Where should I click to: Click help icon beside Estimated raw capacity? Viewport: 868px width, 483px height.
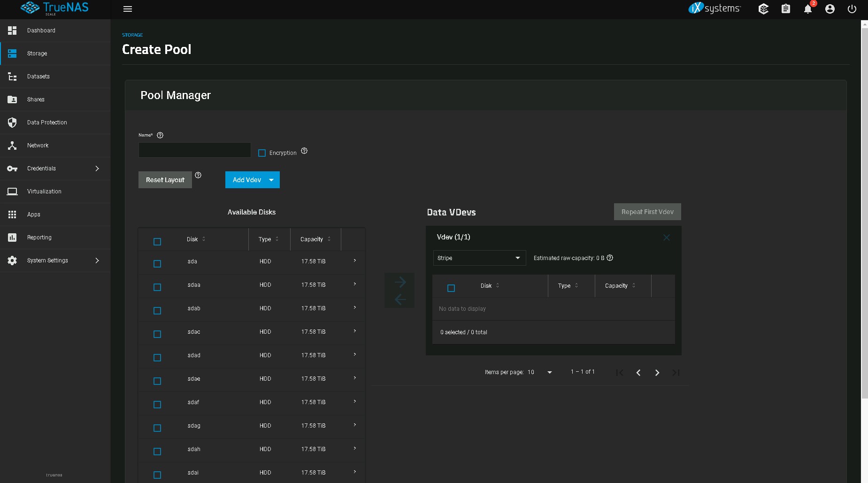pos(610,258)
